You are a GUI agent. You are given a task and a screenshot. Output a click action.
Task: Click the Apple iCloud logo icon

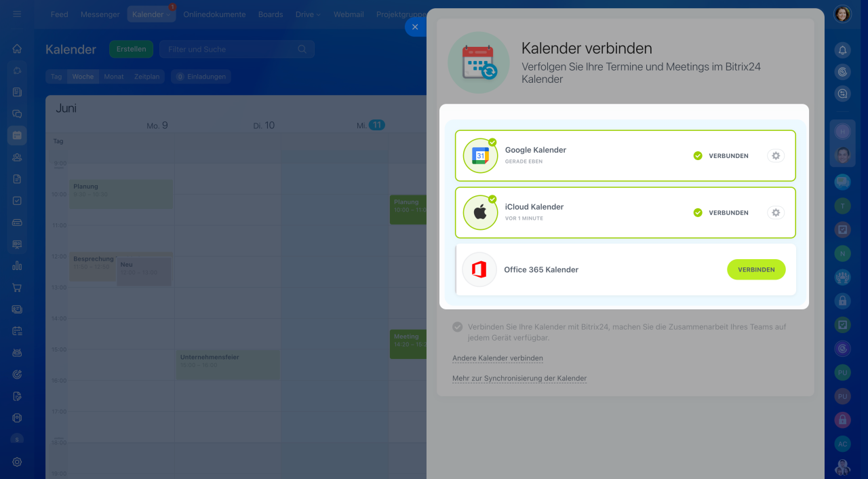[480, 213]
